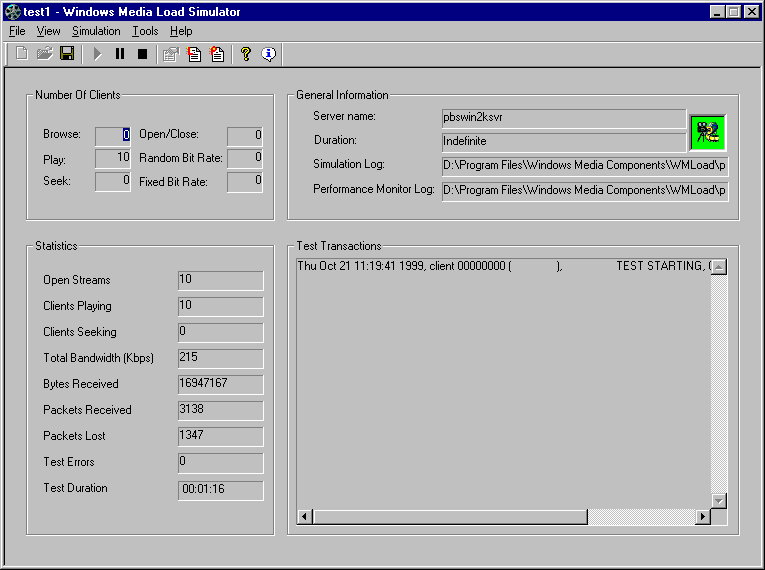Click the transactions scroll left arrow
The height and width of the screenshot is (570, 765).
click(x=305, y=517)
